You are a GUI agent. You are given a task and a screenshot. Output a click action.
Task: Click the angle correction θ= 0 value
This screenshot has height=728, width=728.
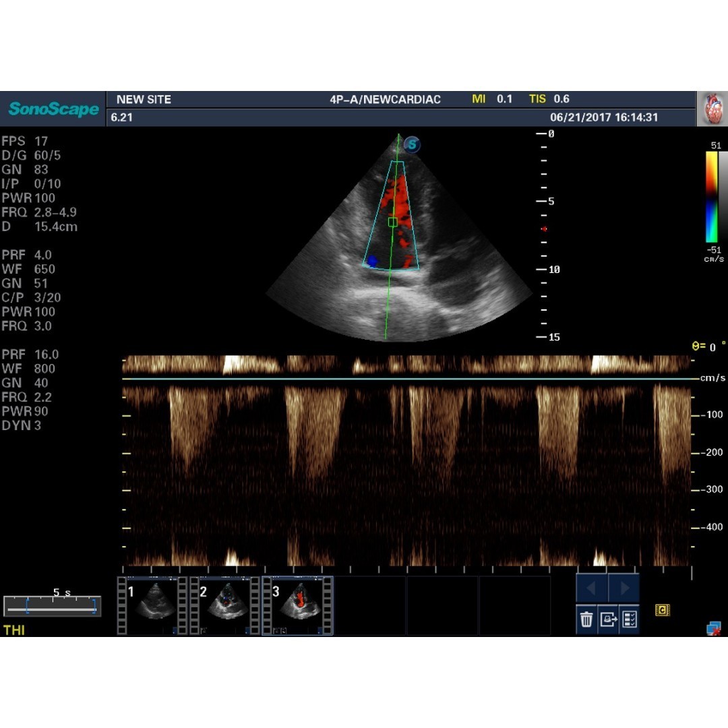(x=708, y=346)
